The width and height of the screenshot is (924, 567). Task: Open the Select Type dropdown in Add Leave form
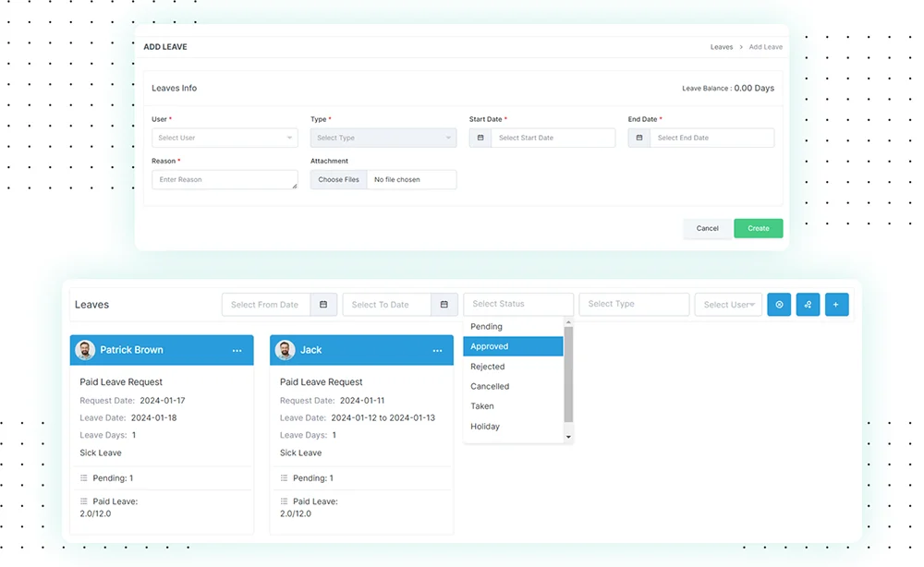(383, 138)
